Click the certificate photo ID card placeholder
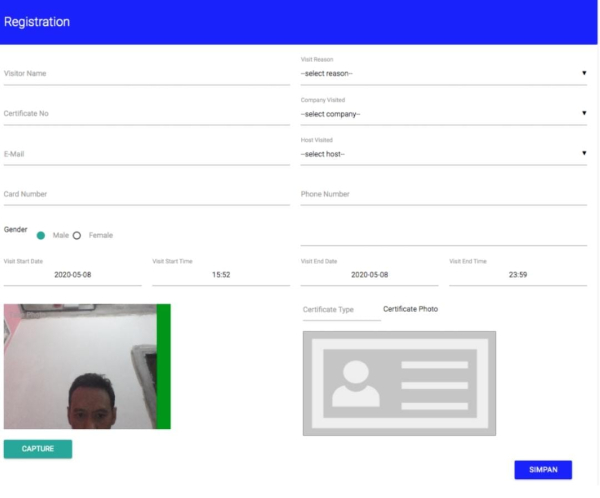The width and height of the screenshot is (600, 498). [x=399, y=383]
